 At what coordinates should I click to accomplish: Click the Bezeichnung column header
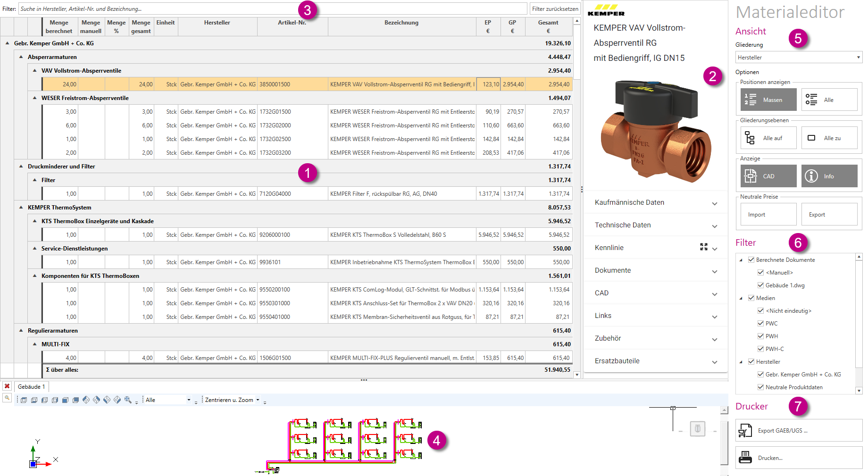(x=402, y=27)
